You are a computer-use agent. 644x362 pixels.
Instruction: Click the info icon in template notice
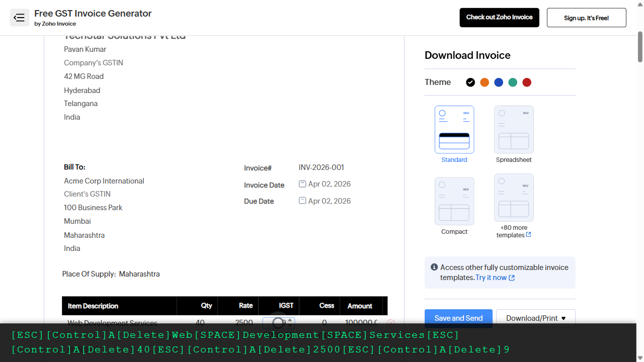click(x=434, y=267)
